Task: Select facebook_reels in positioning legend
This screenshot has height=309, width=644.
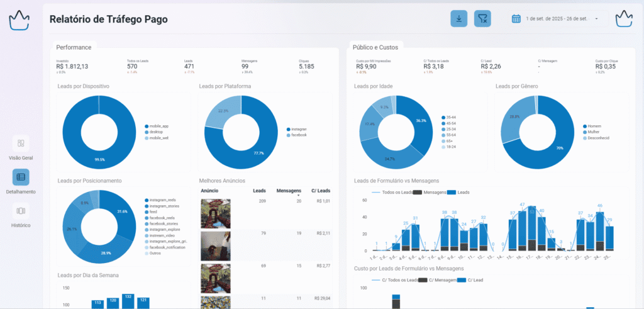Action: click(160, 218)
